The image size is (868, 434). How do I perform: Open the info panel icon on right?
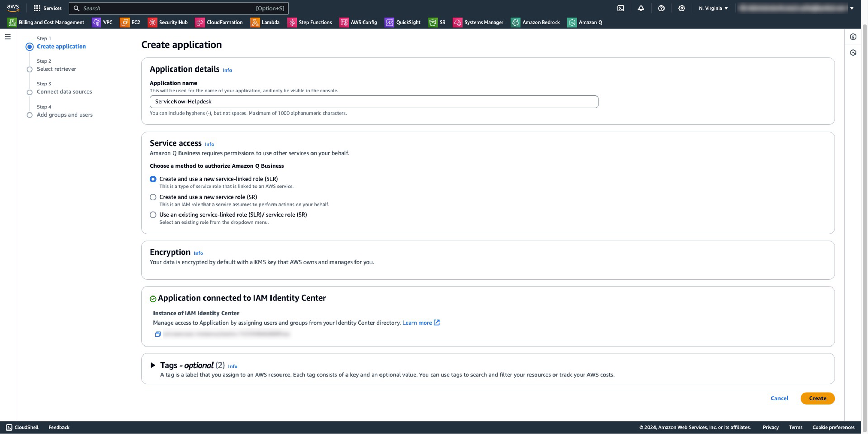point(853,37)
